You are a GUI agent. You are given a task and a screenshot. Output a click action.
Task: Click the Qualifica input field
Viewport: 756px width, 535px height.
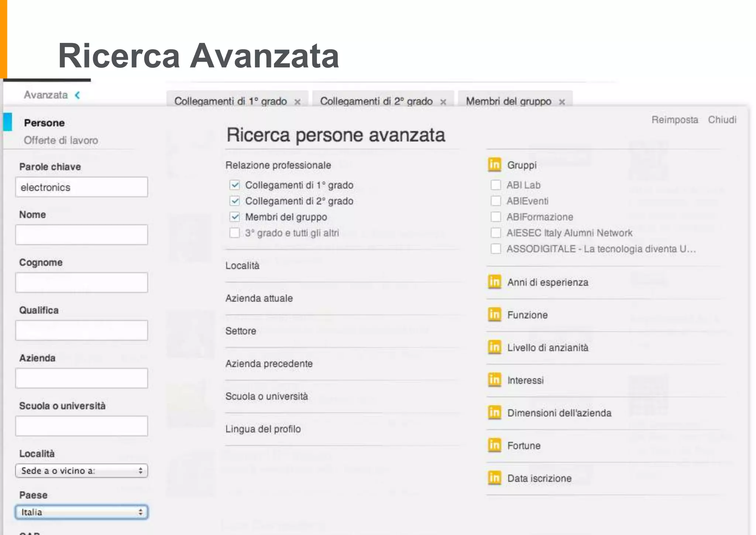pyautogui.click(x=82, y=330)
